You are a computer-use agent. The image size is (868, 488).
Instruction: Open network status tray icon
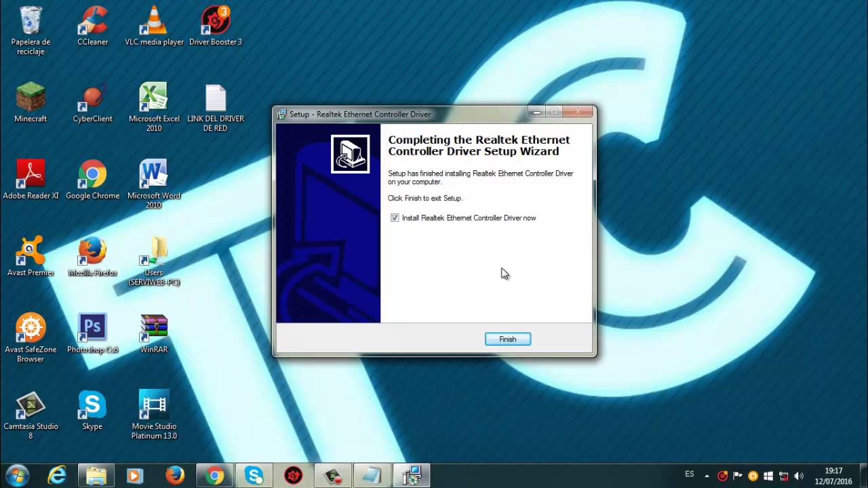pyautogui.click(x=783, y=476)
